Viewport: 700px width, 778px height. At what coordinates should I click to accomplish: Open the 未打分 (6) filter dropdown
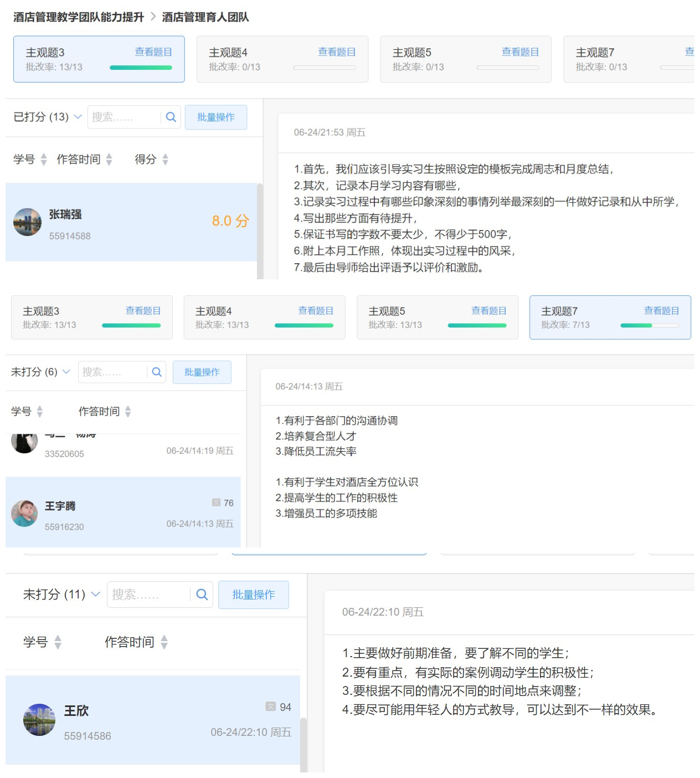[x=66, y=372]
